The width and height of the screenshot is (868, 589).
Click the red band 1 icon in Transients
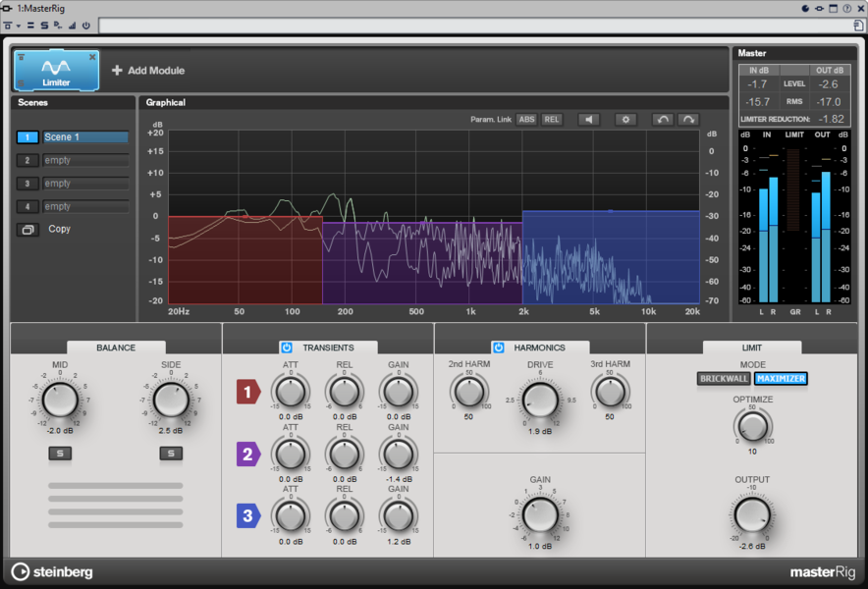tap(248, 392)
